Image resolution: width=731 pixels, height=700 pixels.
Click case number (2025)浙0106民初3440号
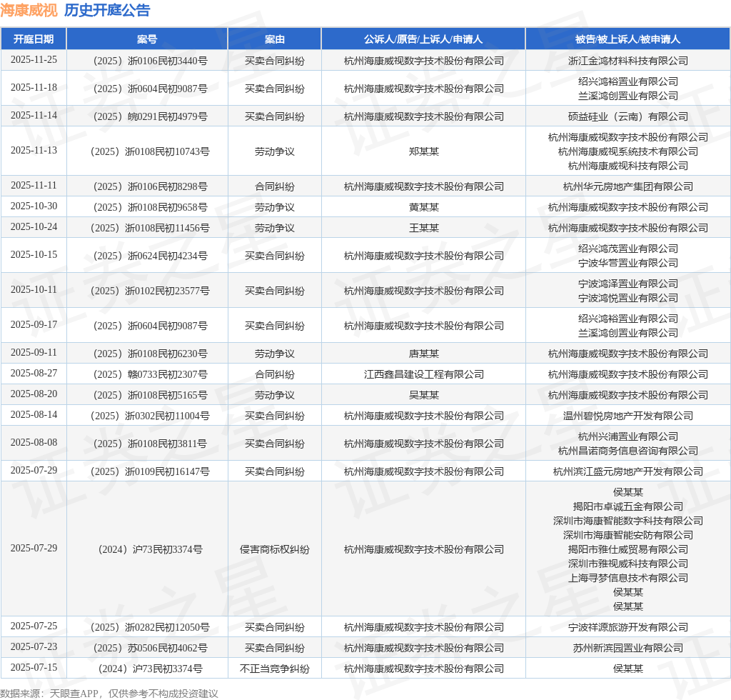click(x=150, y=61)
